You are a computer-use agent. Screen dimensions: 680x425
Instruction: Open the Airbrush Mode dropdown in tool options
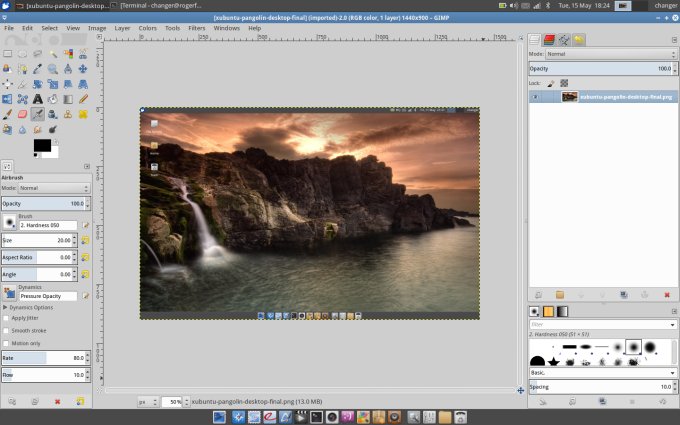[54, 188]
